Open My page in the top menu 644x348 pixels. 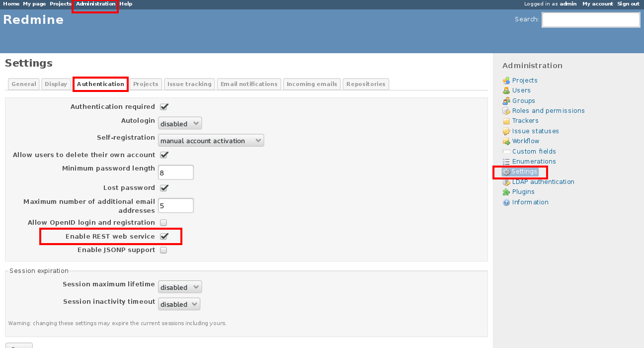(34, 4)
